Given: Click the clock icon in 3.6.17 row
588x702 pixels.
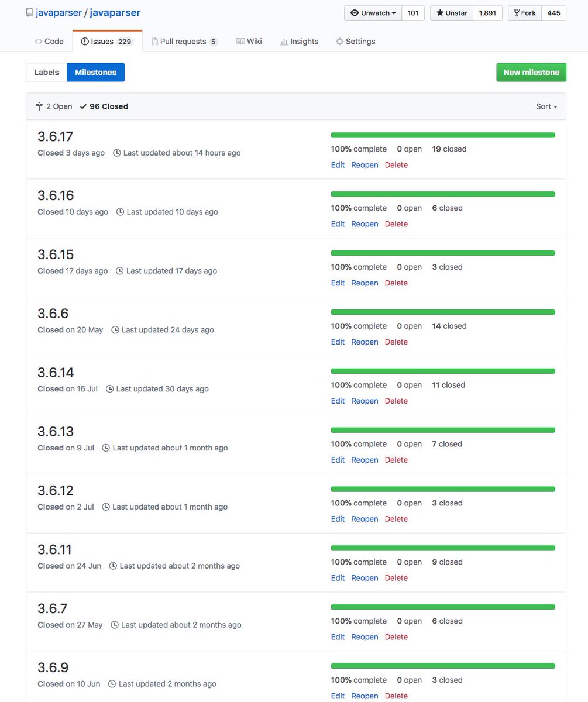Looking at the screenshot, I should (117, 153).
